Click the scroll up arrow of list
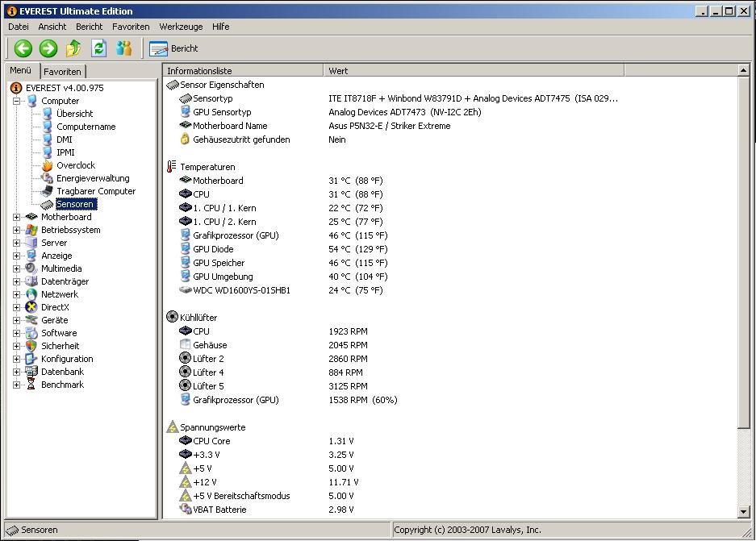This screenshot has width=756, height=541. (743, 70)
